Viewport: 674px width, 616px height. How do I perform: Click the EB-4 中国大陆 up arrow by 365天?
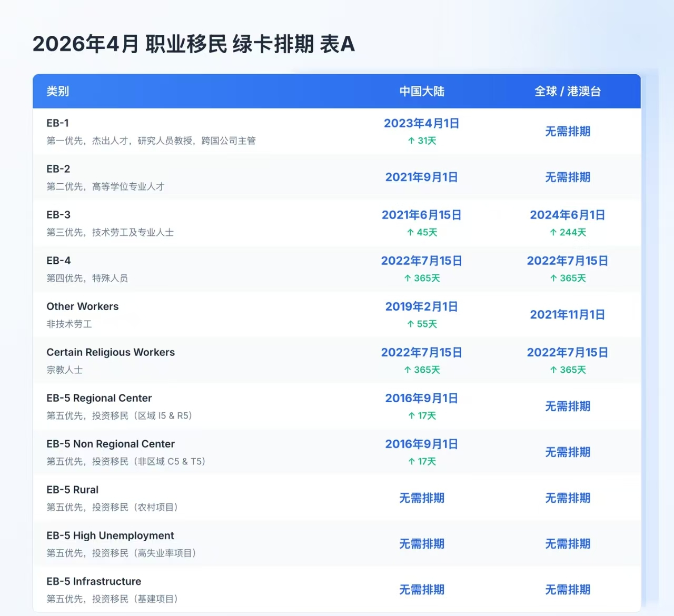pos(407,278)
